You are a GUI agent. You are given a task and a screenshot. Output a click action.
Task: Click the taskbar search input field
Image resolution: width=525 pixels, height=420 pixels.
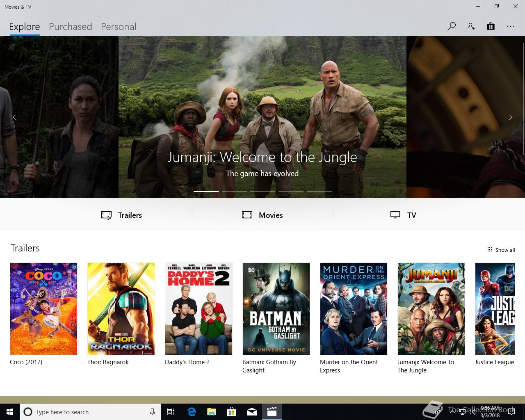[x=90, y=412]
